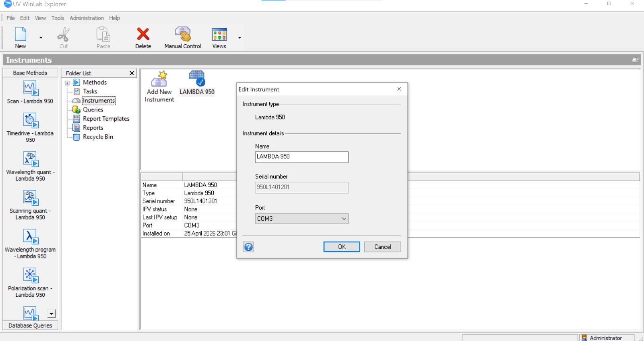644x341 pixels.
Task: Select the Base Methods panel header
Action: coord(30,73)
